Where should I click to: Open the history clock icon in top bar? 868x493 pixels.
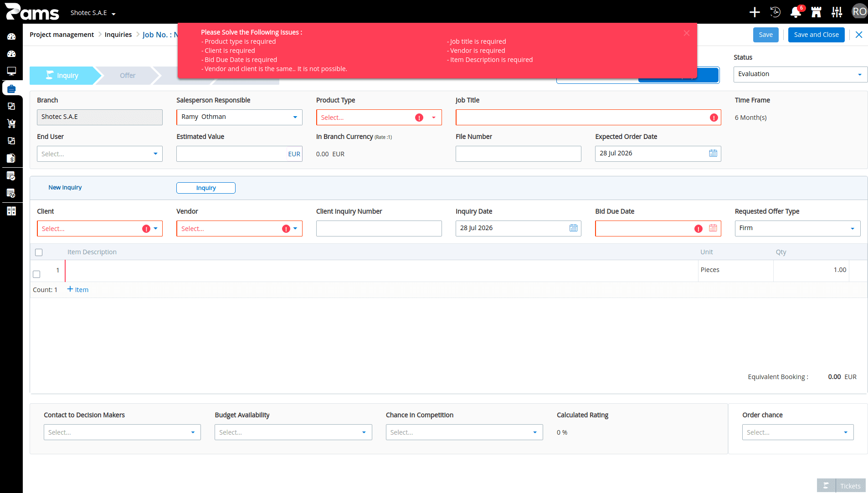[x=775, y=12]
